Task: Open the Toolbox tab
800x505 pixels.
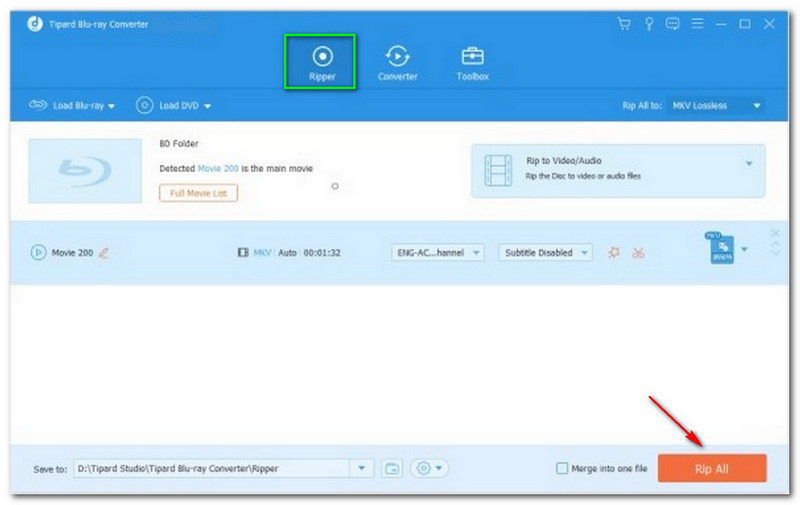Action: [x=472, y=62]
